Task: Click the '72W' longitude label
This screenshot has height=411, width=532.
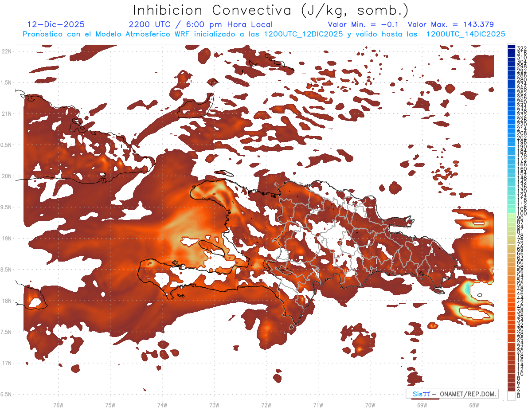Action: (x=266, y=405)
